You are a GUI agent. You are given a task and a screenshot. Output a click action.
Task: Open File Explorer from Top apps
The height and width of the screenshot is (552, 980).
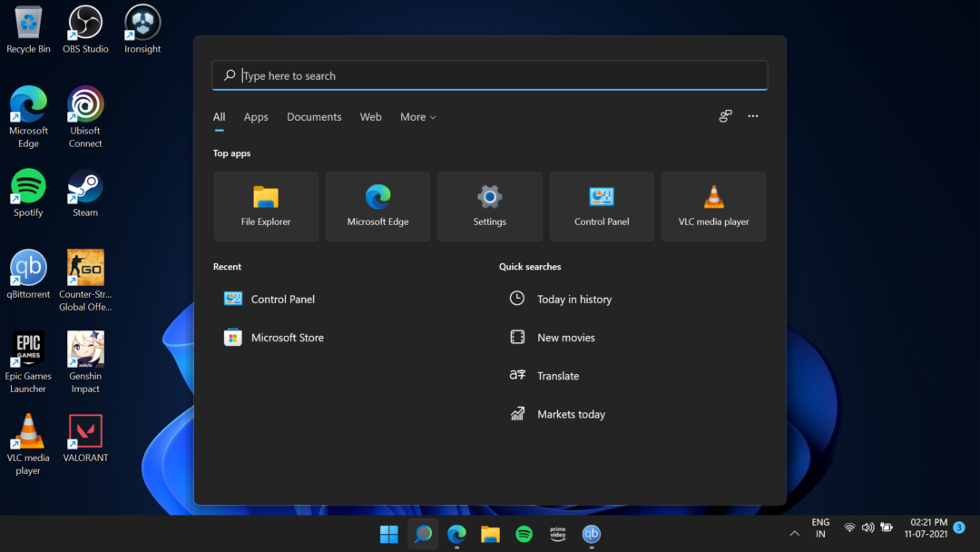(266, 206)
